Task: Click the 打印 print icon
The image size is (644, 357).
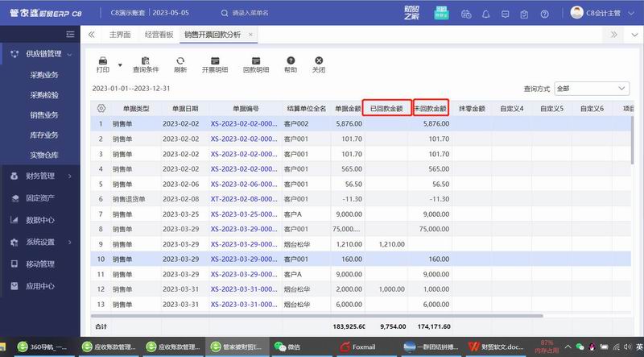Action: (102, 60)
